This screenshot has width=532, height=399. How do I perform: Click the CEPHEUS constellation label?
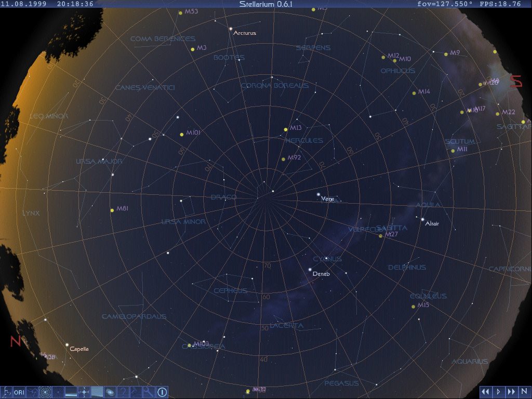(230, 291)
